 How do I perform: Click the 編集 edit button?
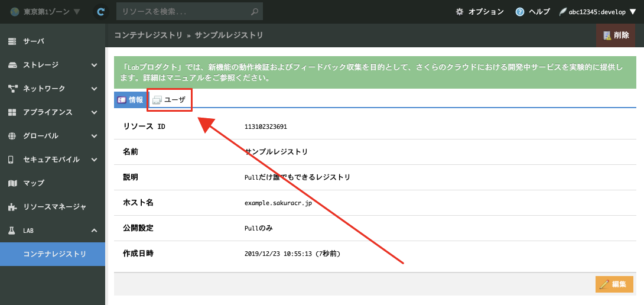[x=614, y=284]
